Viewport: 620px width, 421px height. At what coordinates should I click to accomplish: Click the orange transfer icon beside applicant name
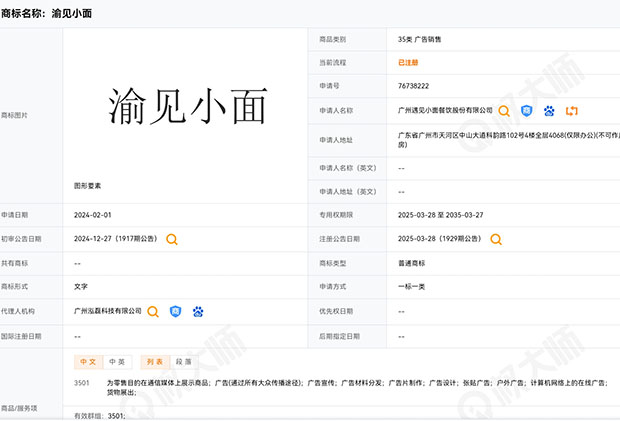(x=571, y=111)
